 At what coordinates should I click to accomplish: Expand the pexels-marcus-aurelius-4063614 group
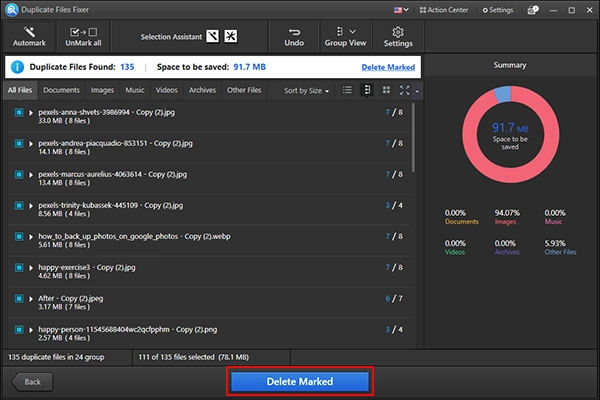click(x=31, y=175)
